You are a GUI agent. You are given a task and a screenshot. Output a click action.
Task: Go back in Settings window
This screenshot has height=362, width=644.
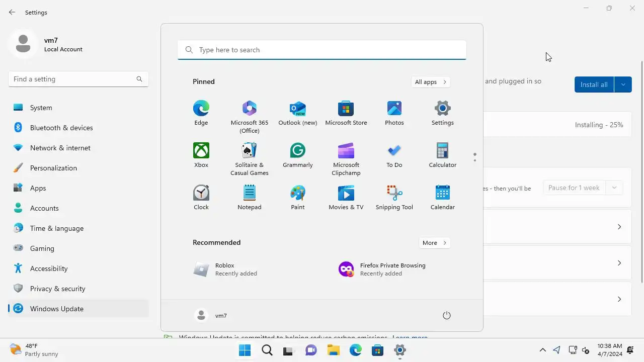pos(12,12)
